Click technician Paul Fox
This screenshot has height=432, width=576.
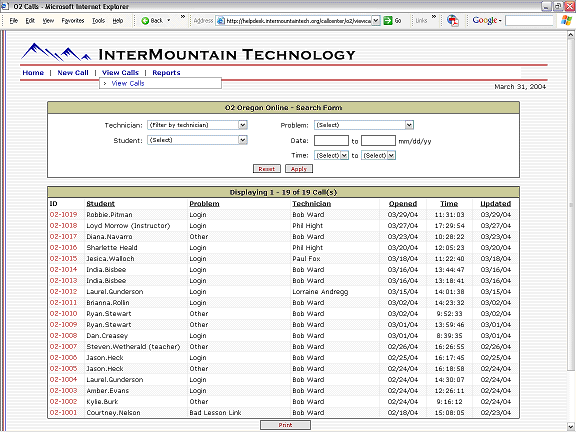tap(306, 259)
